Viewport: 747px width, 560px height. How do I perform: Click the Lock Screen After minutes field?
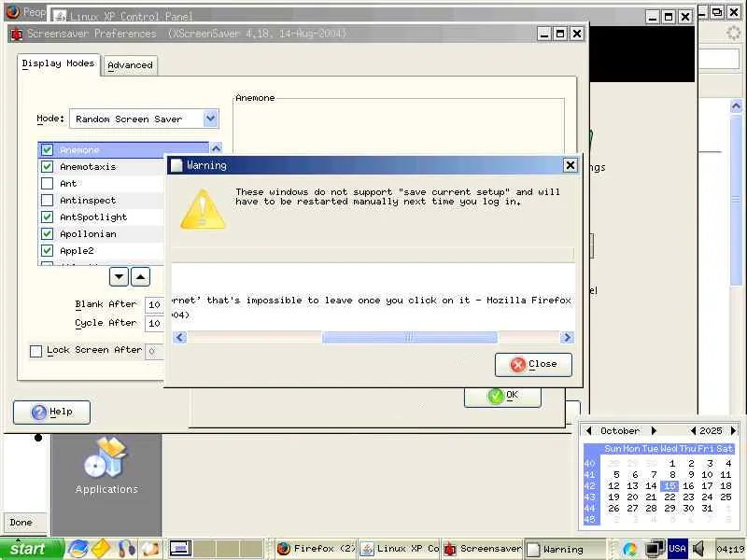coord(154,352)
